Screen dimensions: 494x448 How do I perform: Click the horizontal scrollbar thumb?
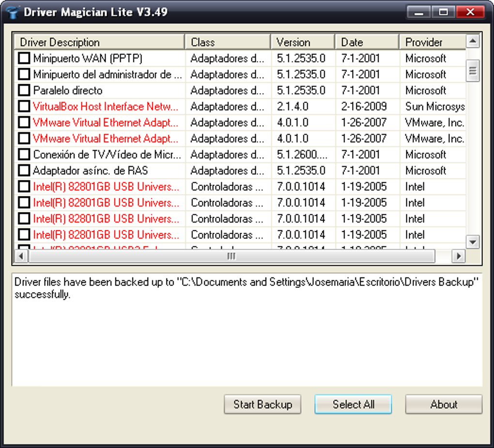pyautogui.click(x=232, y=256)
